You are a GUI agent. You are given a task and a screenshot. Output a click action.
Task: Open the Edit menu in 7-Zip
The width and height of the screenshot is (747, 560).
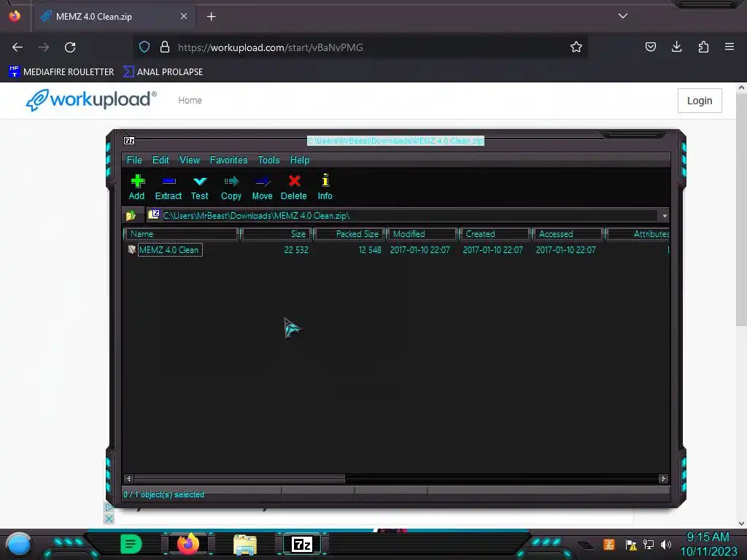point(160,160)
